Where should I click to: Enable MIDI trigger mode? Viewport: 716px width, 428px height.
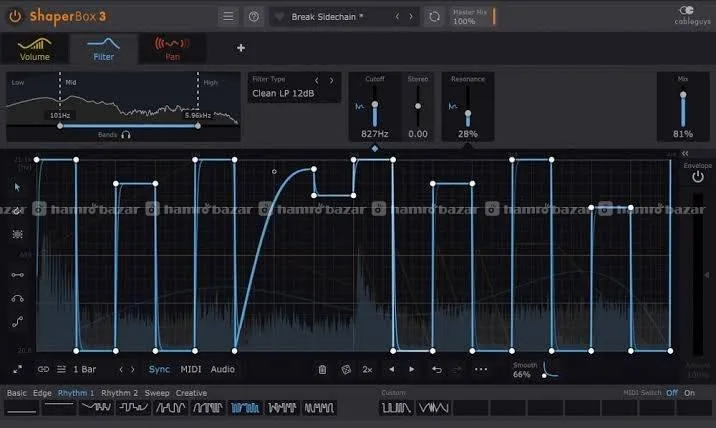(190, 369)
